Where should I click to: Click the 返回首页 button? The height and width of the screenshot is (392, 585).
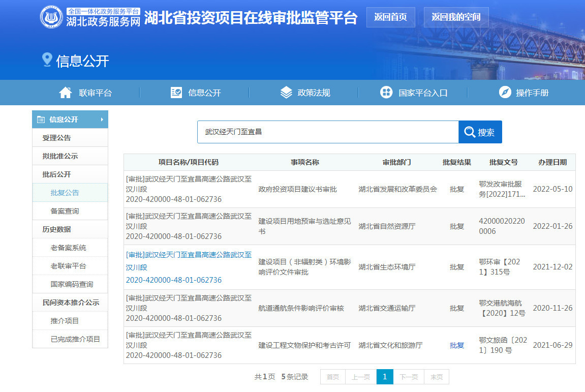click(390, 17)
